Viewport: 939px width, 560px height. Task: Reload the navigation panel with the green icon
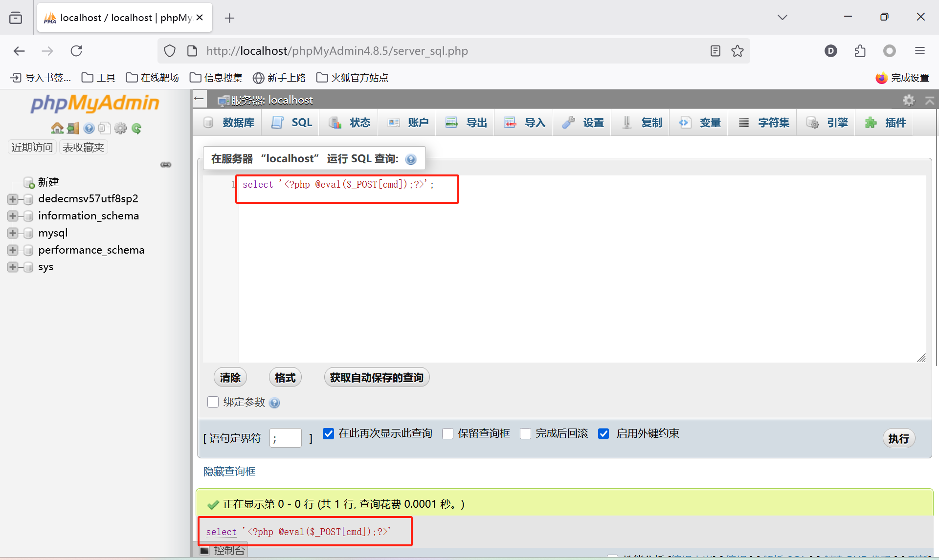pyautogui.click(x=136, y=128)
